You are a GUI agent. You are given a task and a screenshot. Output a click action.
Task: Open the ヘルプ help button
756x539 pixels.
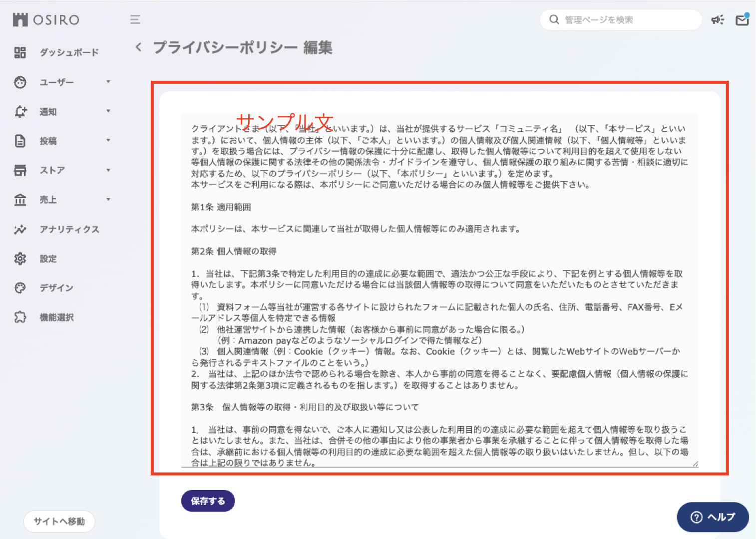tap(713, 517)
